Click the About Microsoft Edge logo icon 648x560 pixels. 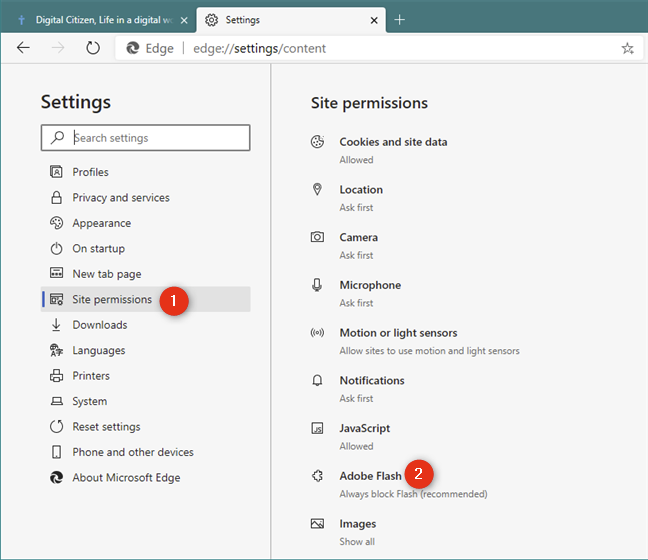56,477
